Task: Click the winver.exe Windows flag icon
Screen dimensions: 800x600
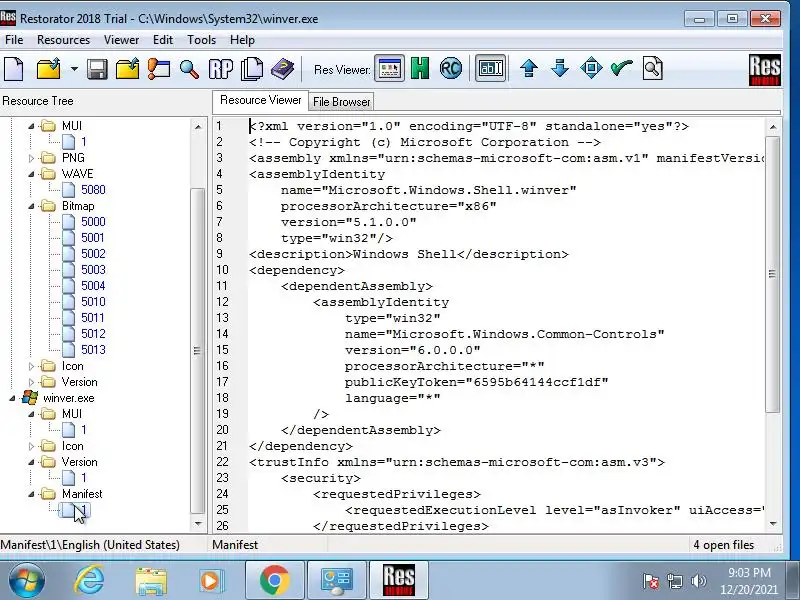Action: coord(30,398)
